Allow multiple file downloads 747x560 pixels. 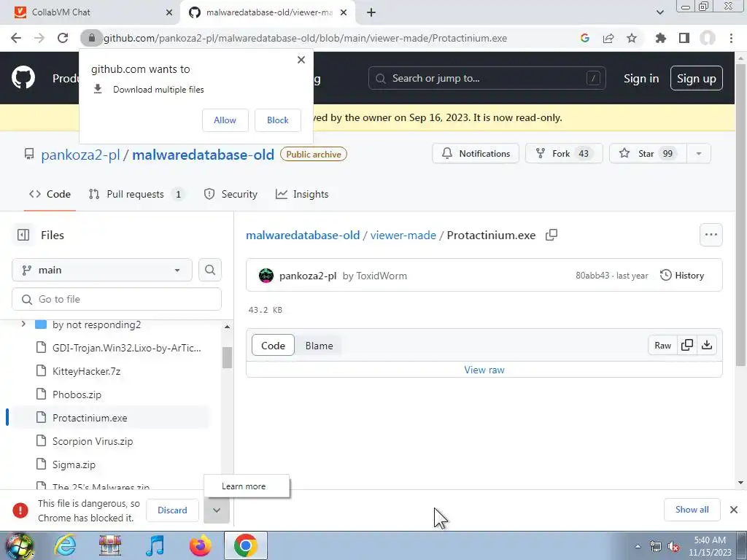tap(225, 120)
